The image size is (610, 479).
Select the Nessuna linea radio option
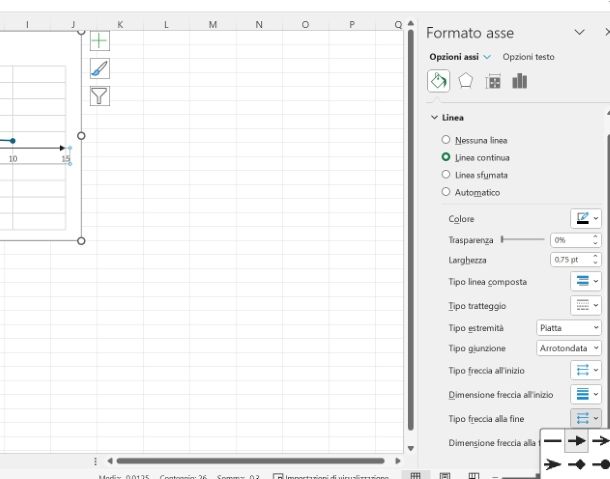coord(446,140)
